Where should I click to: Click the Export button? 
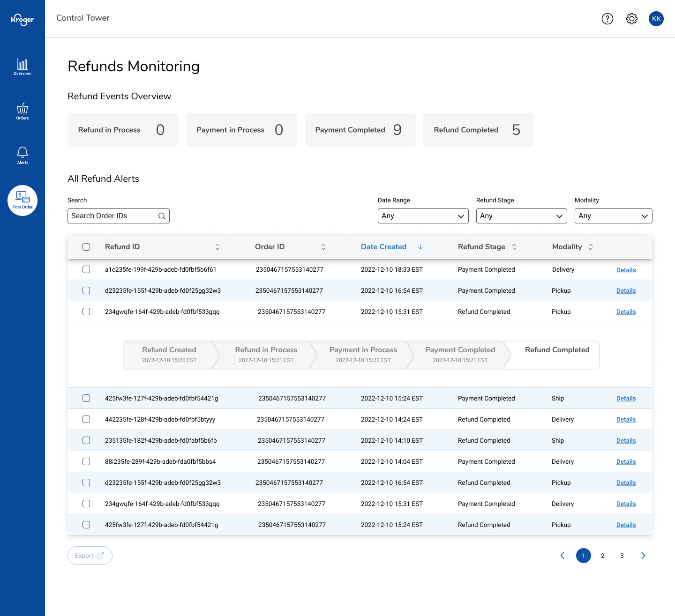tap(90, 556)
